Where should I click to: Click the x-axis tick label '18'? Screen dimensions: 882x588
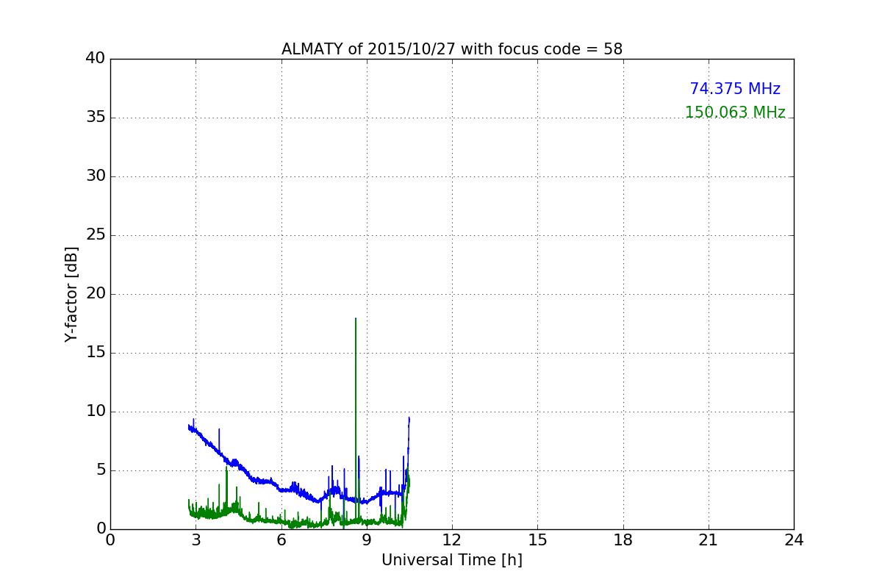pos(623,540)
